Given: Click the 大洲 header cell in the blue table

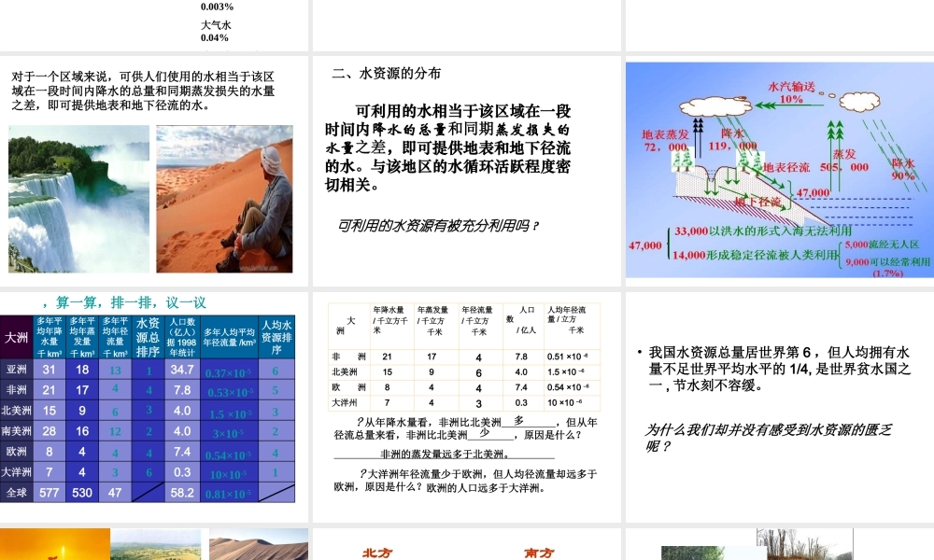Looking at the screenshot, I should tap(16, 337).
